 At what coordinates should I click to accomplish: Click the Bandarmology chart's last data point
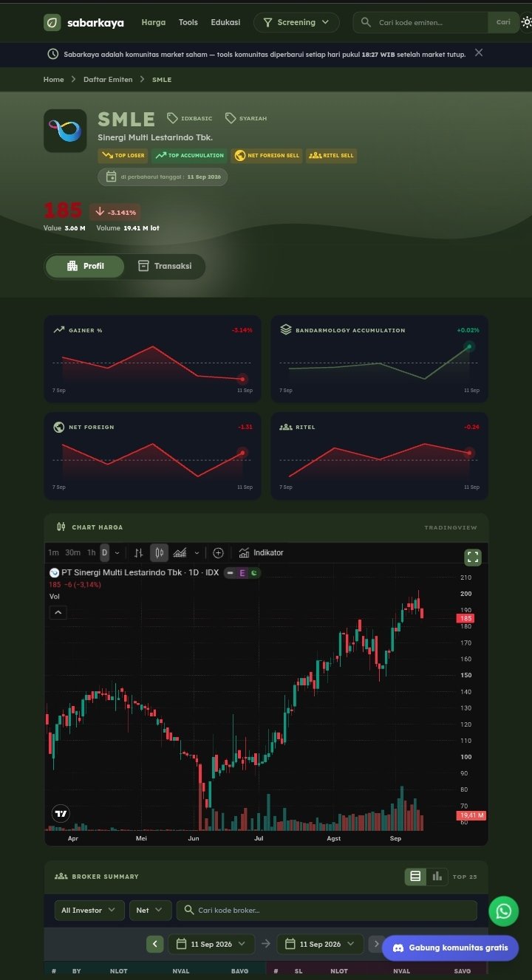[469, 346]
